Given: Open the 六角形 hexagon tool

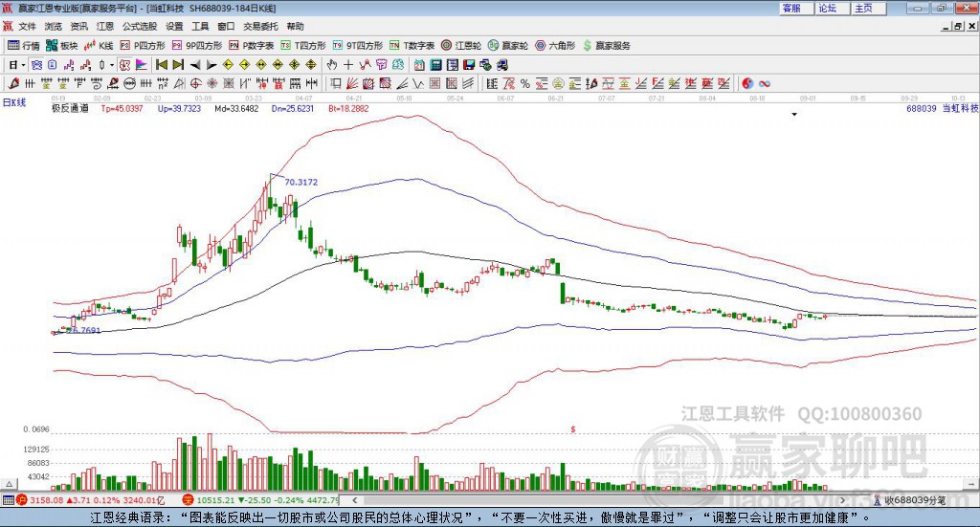Looking at the screenshot, I should point(555,46).
